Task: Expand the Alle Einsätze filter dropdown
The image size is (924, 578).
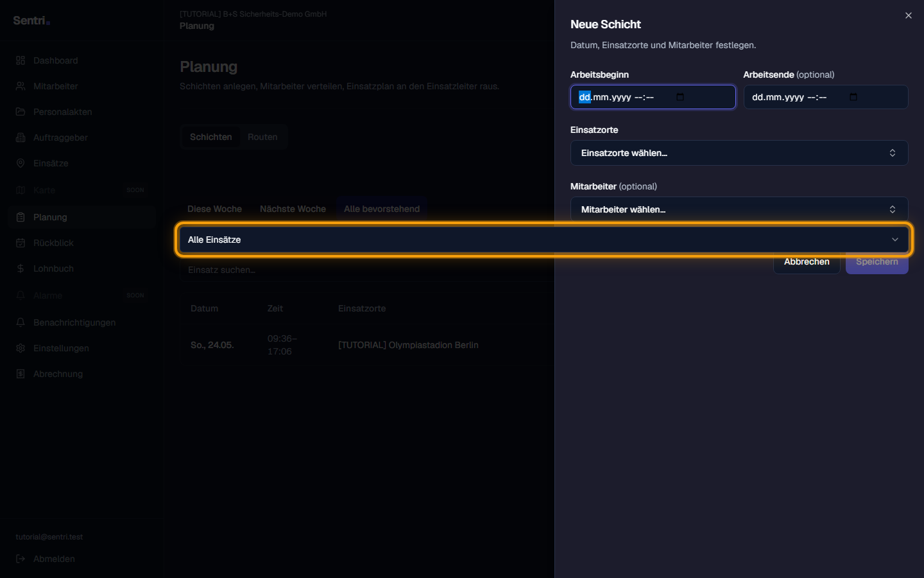Action: point(544,240)
